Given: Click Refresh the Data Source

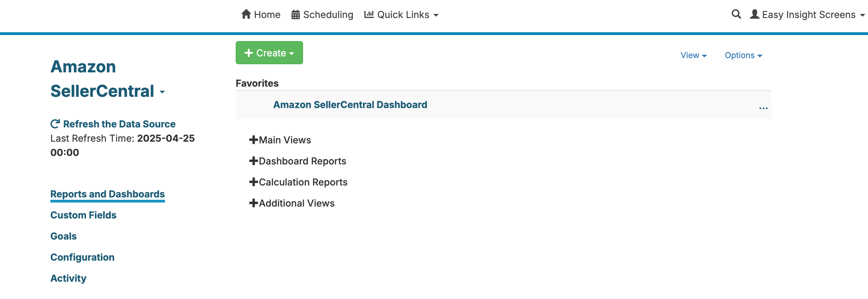Looking at the screenshot, I should coord(119,124).
